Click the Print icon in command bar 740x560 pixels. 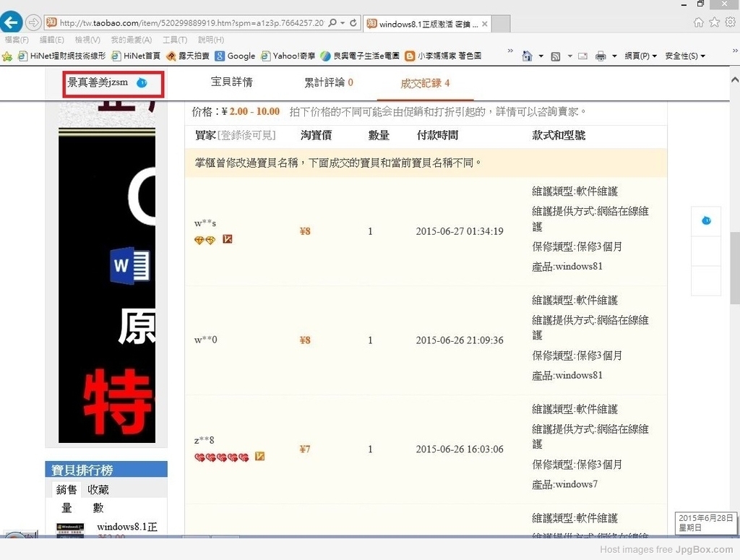[601, 56]
